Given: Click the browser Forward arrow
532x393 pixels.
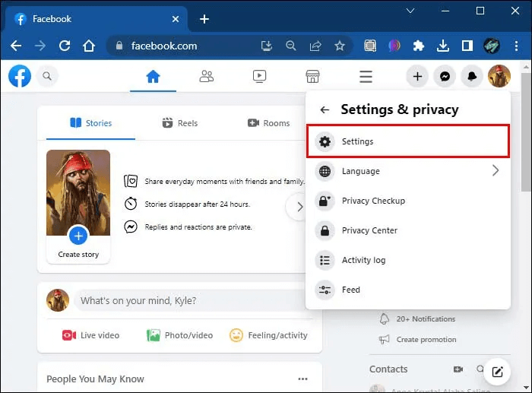Looking at the screenshot, I should [40, 46].
